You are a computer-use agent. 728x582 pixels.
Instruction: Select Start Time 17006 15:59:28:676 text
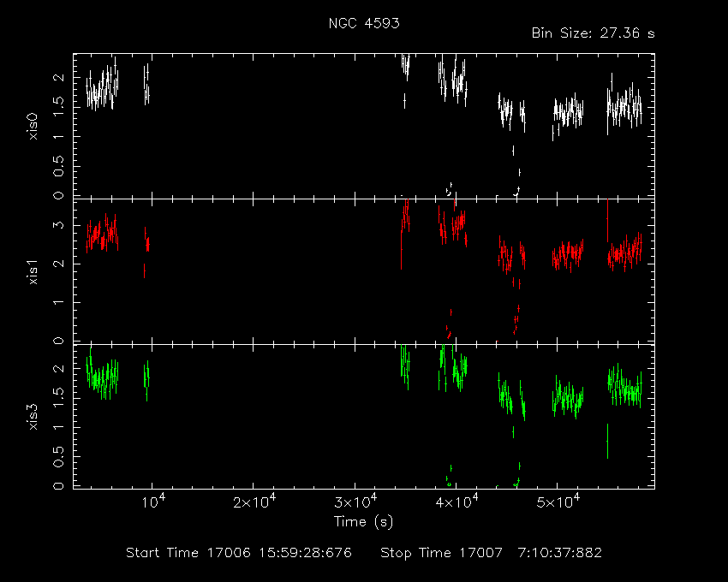pyautogui.click(x=239, y=553)
